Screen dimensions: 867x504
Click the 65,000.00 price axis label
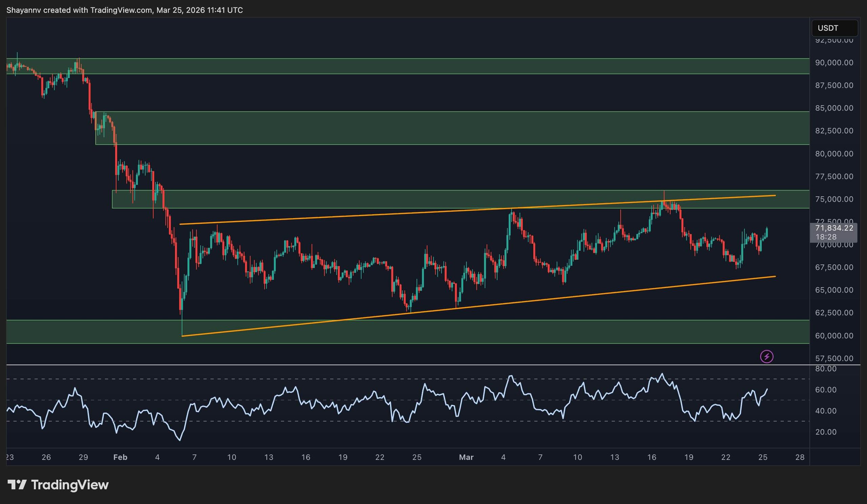[x=834, y=290]
